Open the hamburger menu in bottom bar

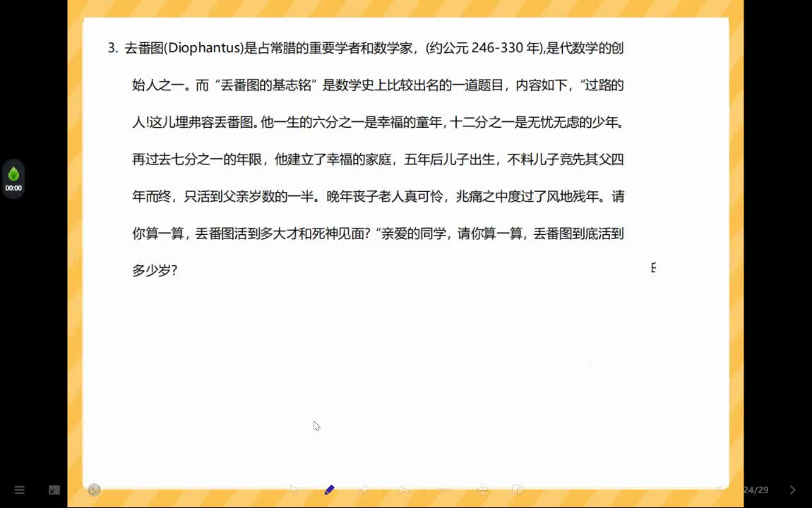[x=20, y=490]
